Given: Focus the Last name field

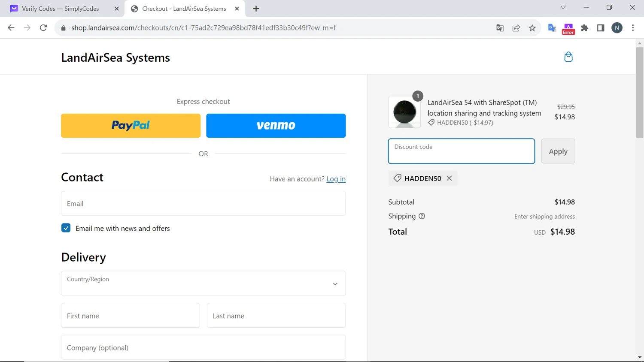Looking at the screenshot, I should 276,316.
